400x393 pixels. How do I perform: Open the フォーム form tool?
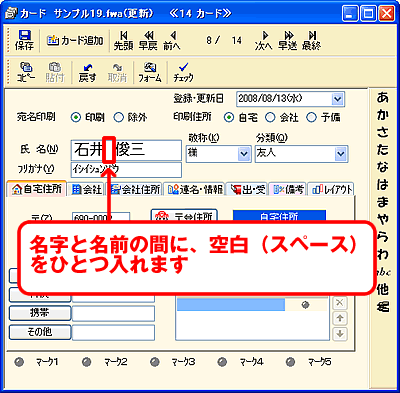[150, 72]
